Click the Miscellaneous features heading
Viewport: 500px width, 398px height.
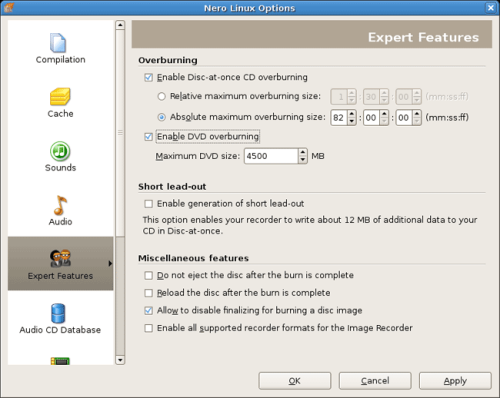pos(193,258)
